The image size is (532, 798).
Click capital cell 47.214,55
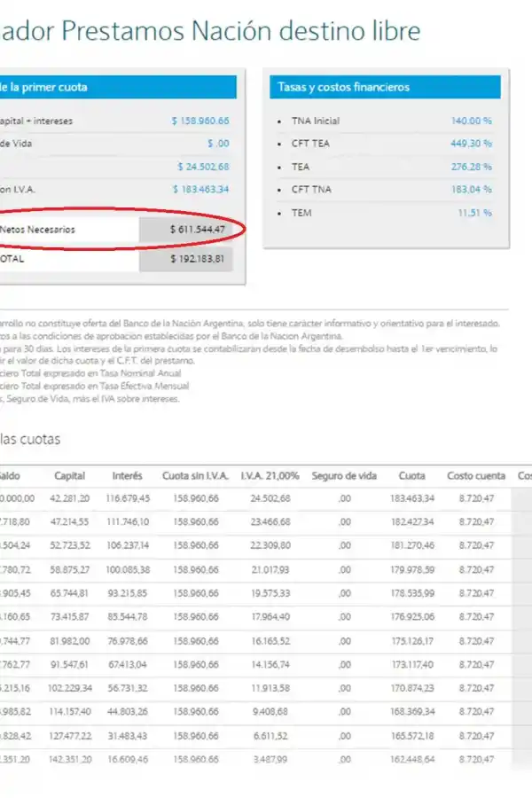70,521
